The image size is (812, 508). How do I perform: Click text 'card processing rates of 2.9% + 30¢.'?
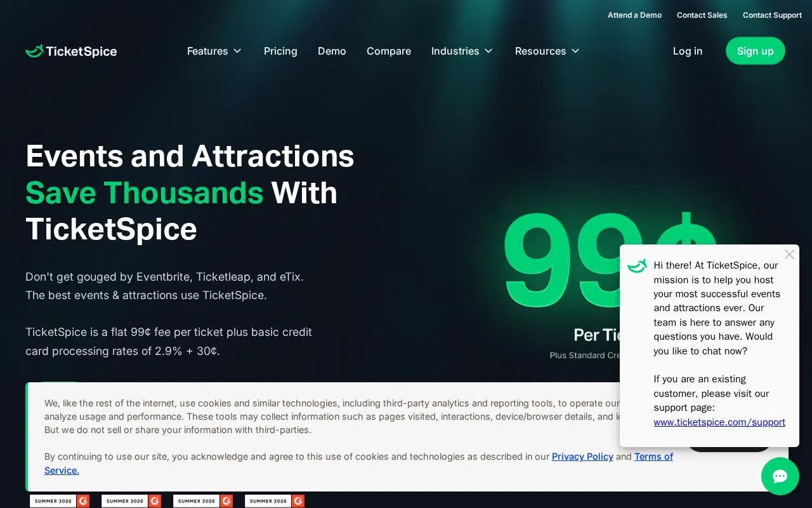point(123,351)
